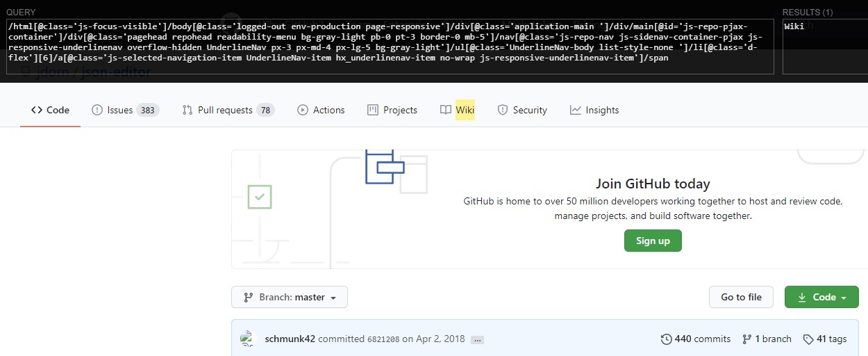The height and width of the screenshot is (356, 868).
Task: Open the Pull requests tab
Action: 228,110
